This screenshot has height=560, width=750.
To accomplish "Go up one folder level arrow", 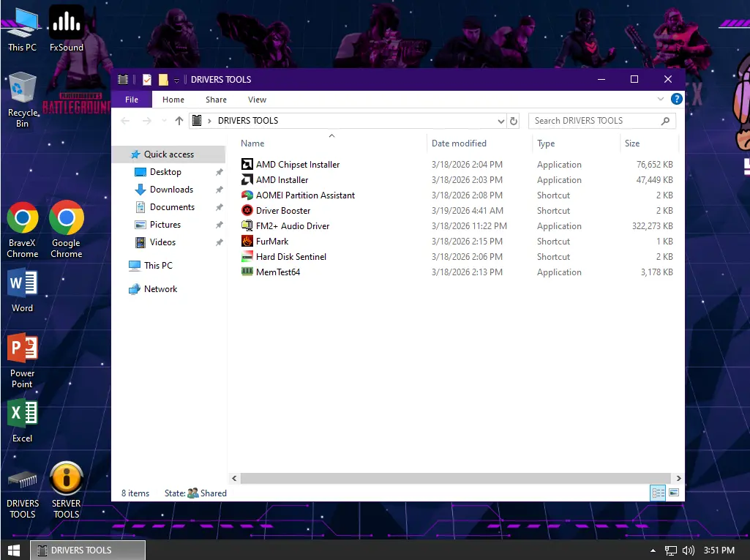I will [x=179, y=121].
